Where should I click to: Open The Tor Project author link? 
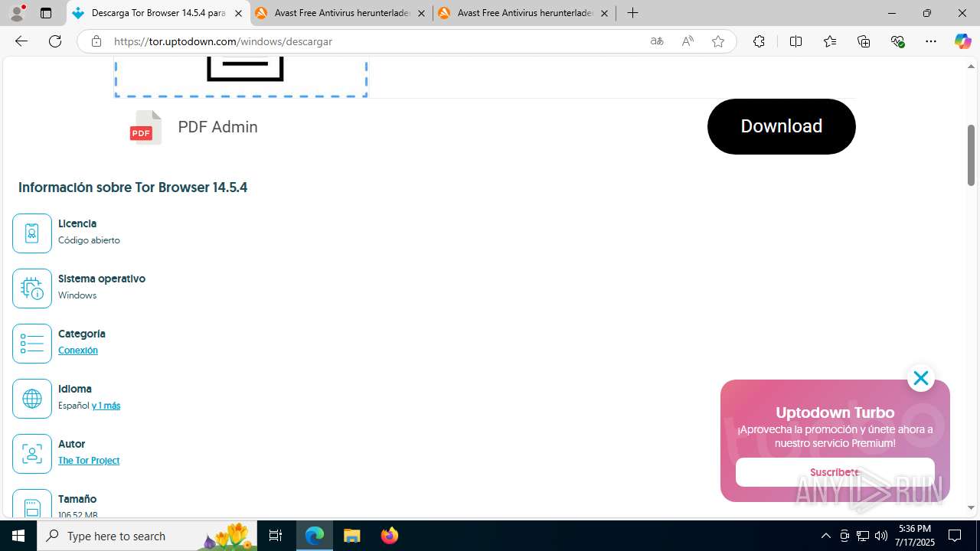pyautogui.click(x=89, y=461)
